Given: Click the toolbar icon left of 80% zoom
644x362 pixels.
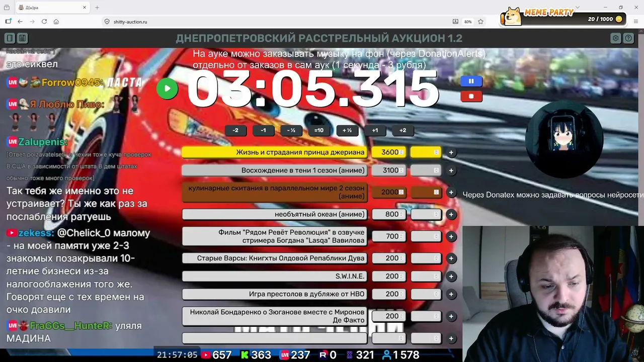Looking at the screenshot, I should click(455, 22).
